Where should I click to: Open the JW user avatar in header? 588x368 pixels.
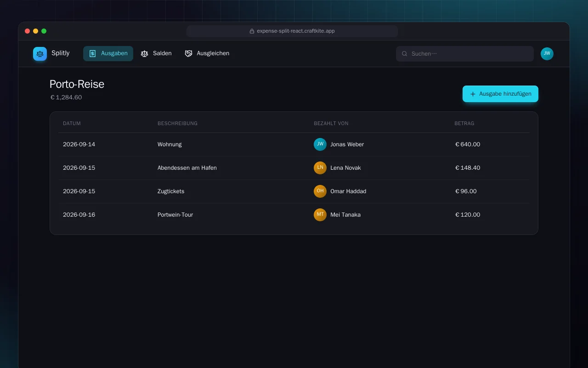[547, 54]
